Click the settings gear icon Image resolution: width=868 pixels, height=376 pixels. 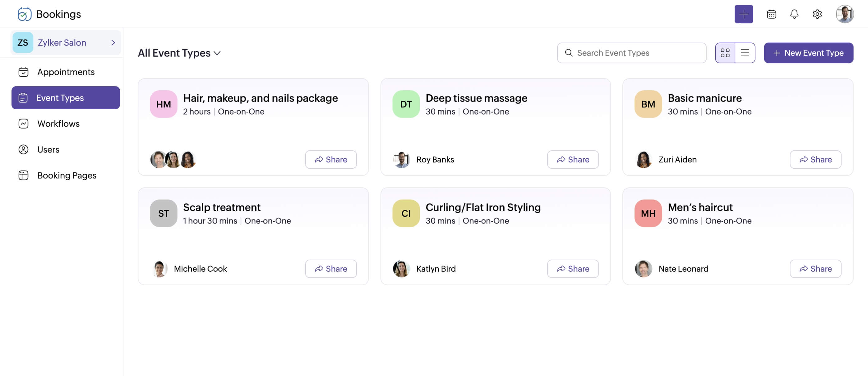(818, 14)
